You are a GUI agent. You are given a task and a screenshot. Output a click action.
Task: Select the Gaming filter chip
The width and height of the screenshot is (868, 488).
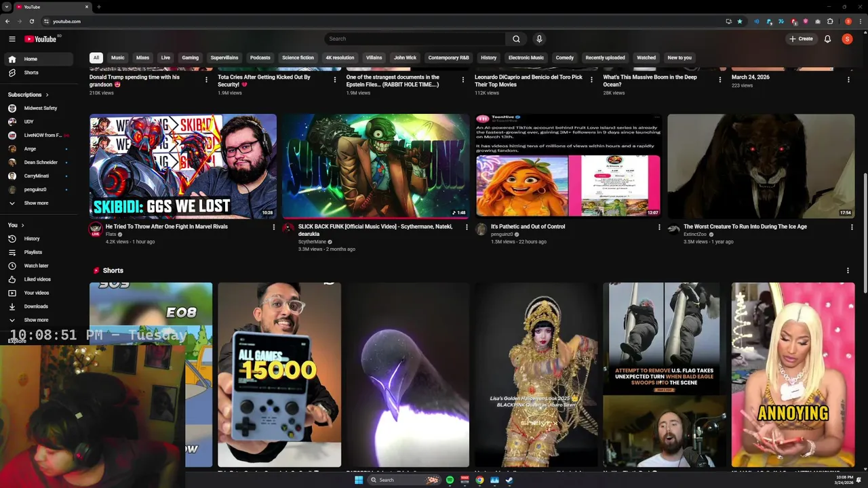pos(190,58)
